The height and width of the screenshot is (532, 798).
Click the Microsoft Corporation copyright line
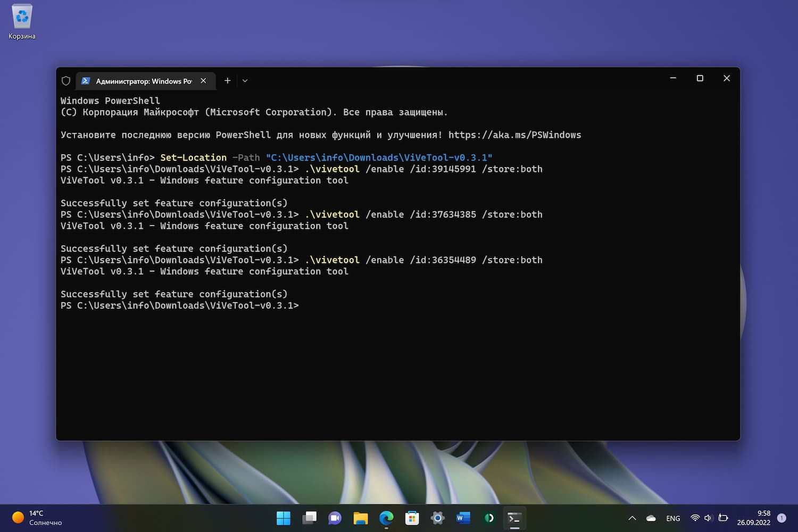[254, 112]
